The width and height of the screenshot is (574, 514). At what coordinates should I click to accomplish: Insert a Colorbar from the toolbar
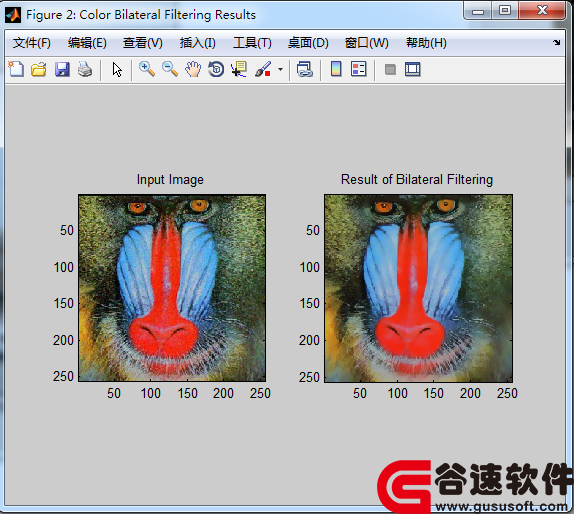336,69
